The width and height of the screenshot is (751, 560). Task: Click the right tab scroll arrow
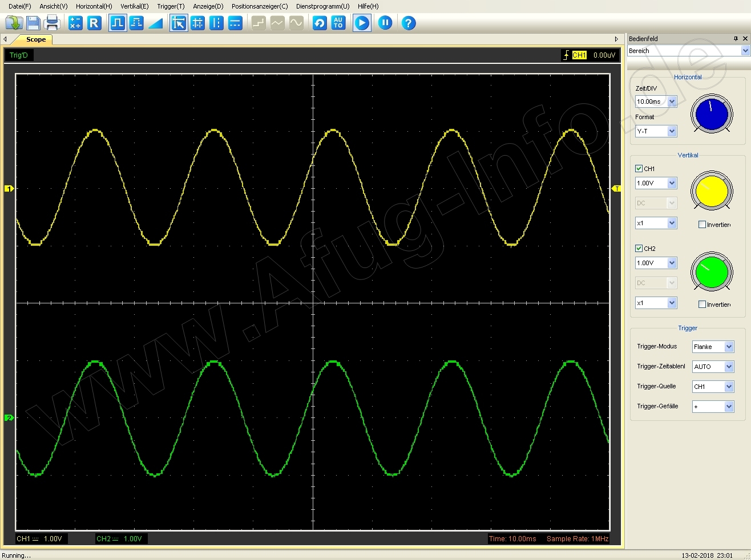[x=616, y=39]
